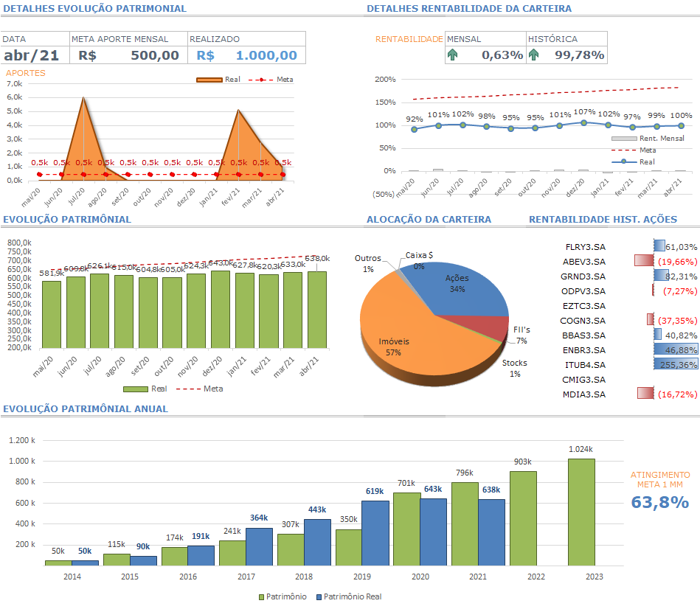Image resolution: width=700 pixels, height=609 pixels.
Task: Select the ENBR3.SA ticker row
Action: (x=584, y=350)
